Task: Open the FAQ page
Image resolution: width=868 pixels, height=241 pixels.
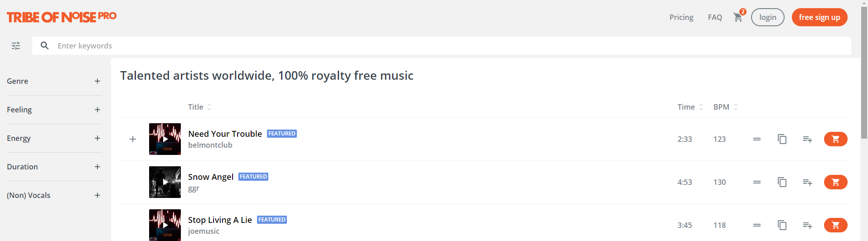Action: tap(715, 17)
